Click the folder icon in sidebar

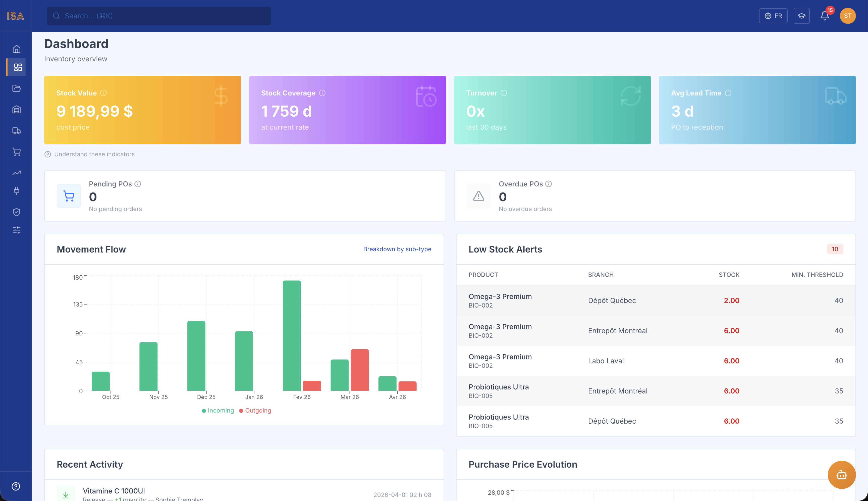pos(16,88)
